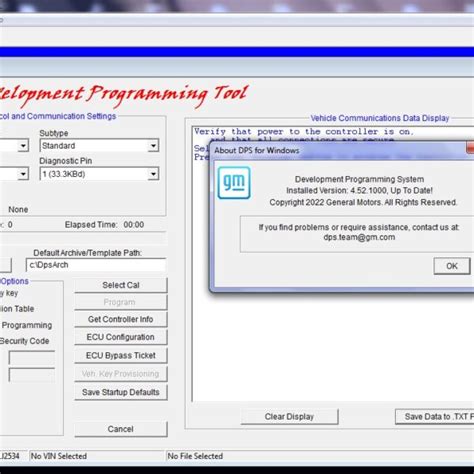Click the 'None' status text

pyautogui.click(x=18, y=210)
